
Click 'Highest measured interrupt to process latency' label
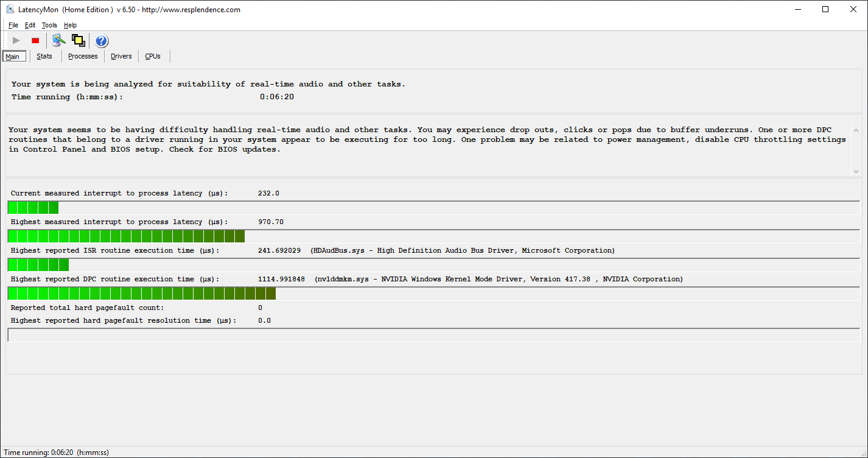coord(119,222)
